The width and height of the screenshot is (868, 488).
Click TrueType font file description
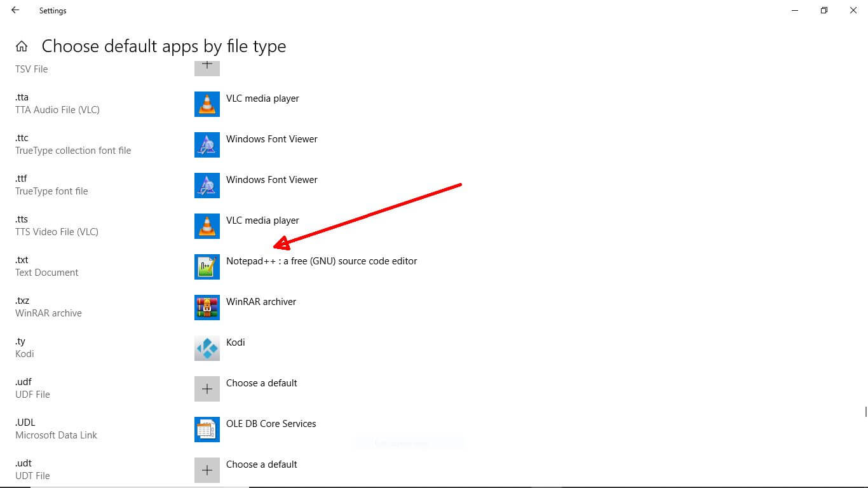pyautogui.click(x=51, y=191)
